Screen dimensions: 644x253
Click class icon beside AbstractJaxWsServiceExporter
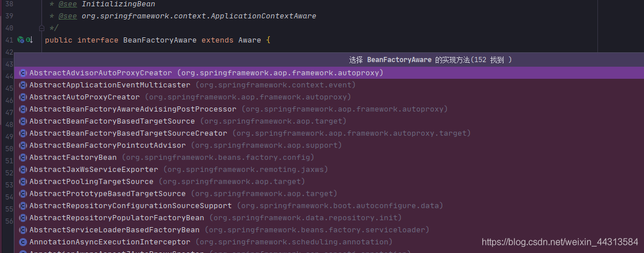pyautogui.click(x=22, y=170)
